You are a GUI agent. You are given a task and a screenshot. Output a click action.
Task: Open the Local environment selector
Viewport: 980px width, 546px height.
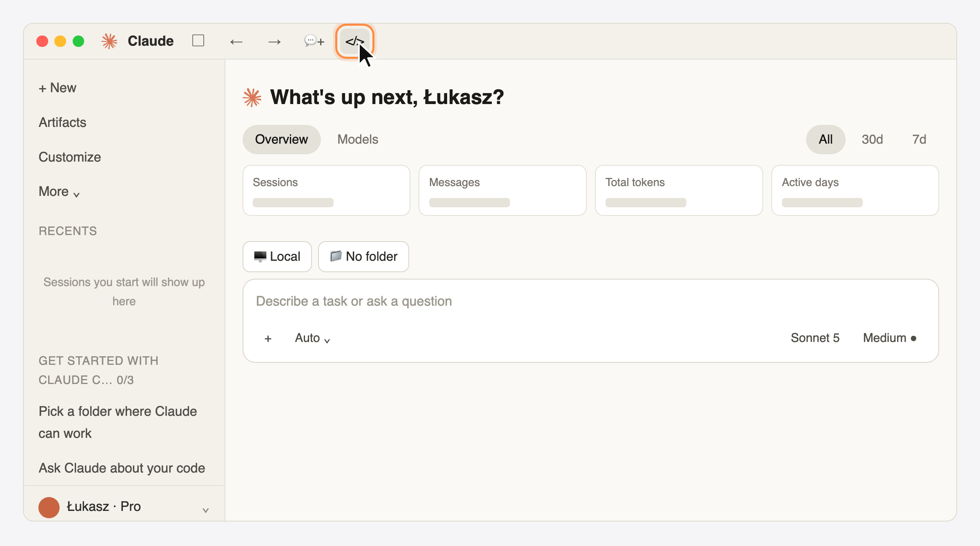277,257
